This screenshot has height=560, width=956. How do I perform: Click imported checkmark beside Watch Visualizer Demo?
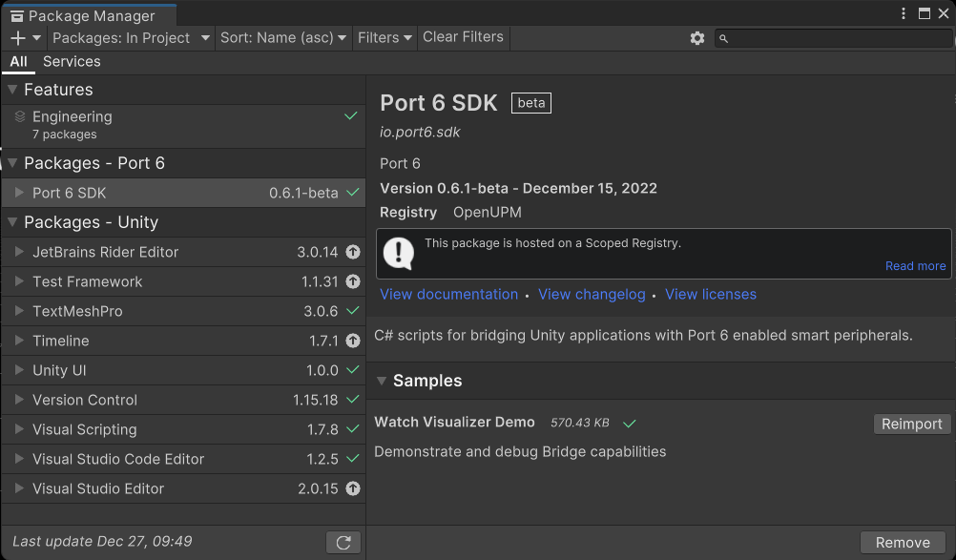click(629, 423)
